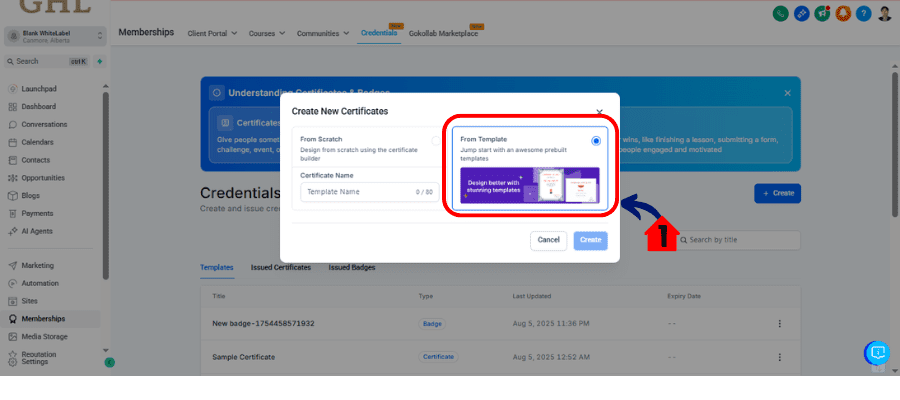The image size is (900, 400).
Task: Open the blue chat support widget
Action: (x=876, y=353)
